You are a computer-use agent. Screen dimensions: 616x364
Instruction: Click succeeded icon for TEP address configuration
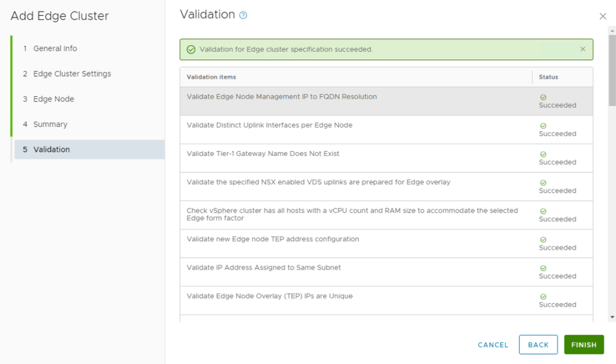(543, 239)
